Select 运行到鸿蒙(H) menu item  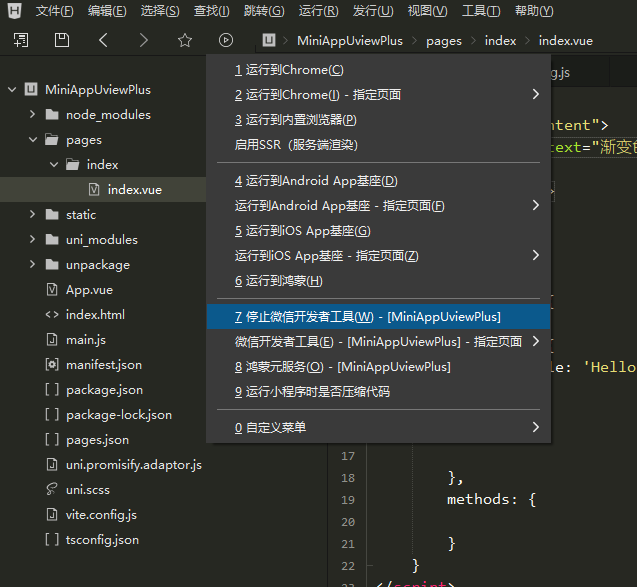(x=379, y=281)
